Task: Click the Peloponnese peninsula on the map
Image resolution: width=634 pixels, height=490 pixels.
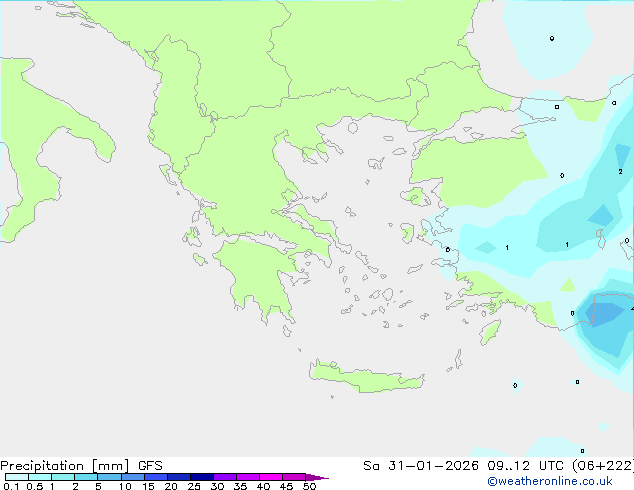Action: coord(259,275)
